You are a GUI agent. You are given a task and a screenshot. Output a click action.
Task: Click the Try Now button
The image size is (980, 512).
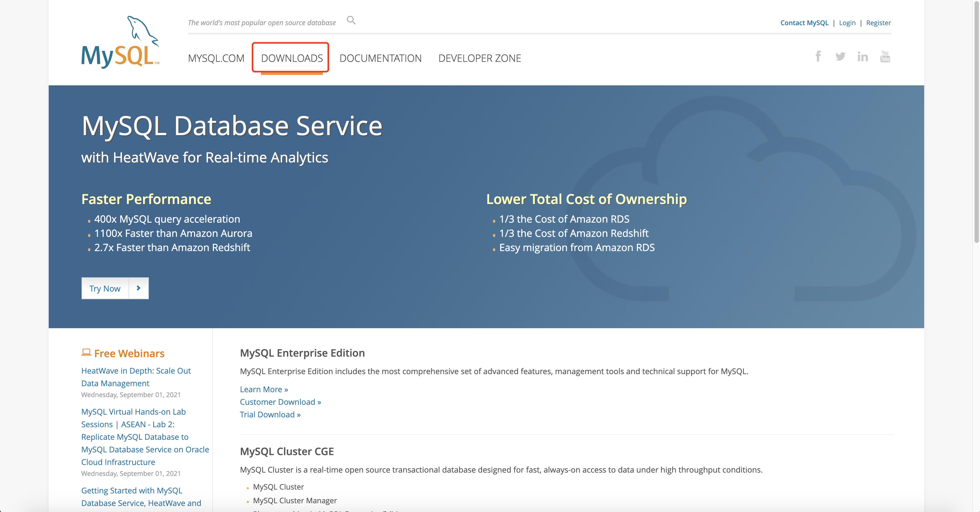point(105,288)
